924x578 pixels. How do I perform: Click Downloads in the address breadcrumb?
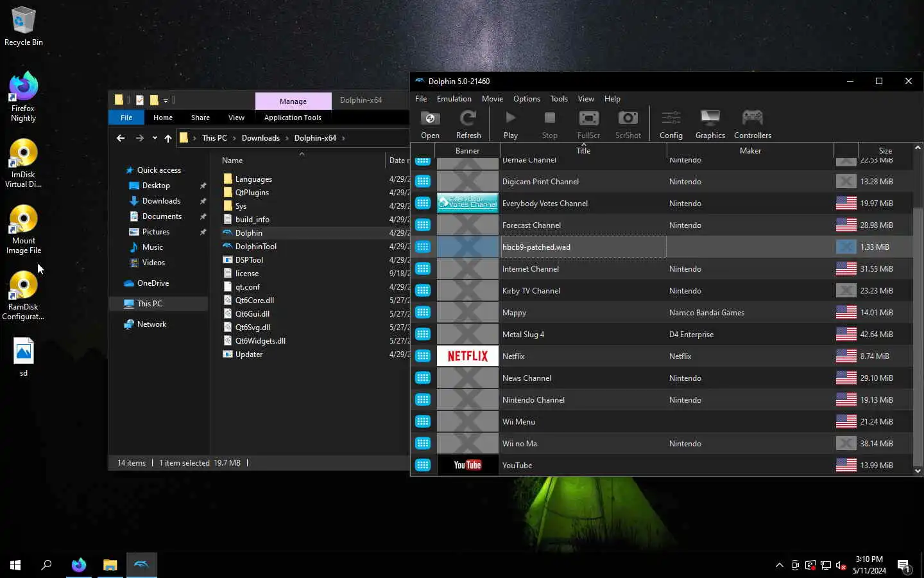(261, 138)
